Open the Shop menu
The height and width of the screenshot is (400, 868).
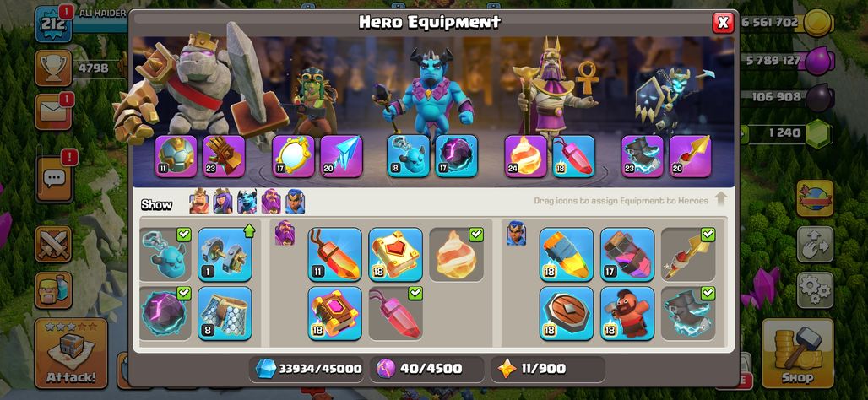(798, 353)
